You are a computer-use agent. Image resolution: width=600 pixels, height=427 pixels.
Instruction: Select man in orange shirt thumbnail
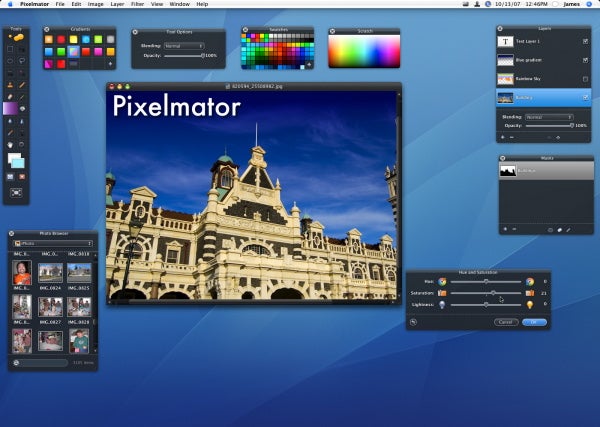pyautogui.click(x=22, y=272)
